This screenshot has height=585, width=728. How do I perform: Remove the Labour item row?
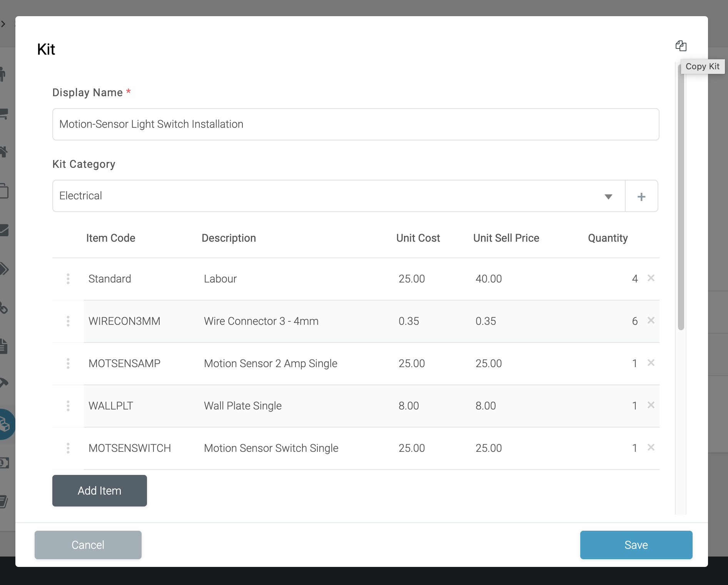[651, 278]
